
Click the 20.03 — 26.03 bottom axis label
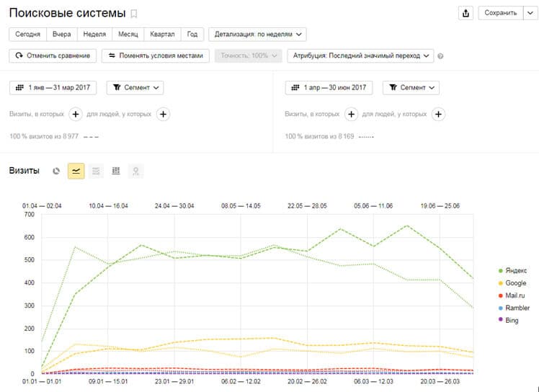pyautogui.click(x=440, y=381)
